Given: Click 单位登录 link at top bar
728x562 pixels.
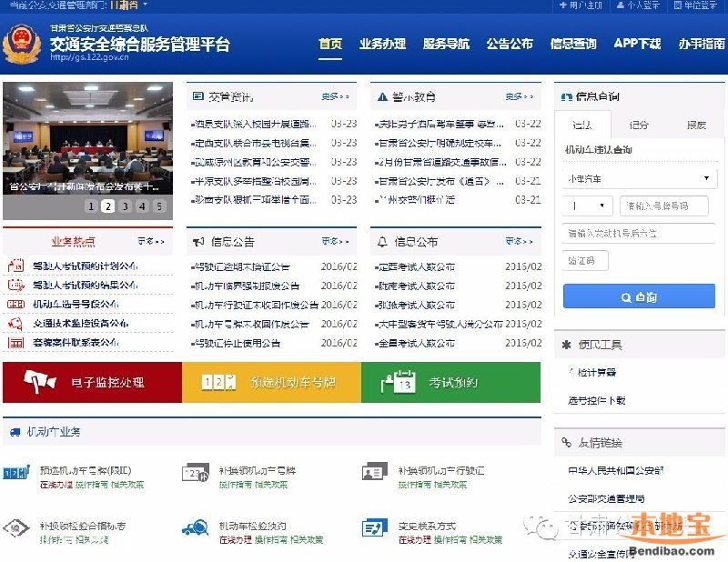Looking at the screenshot, I should (695, 5).
